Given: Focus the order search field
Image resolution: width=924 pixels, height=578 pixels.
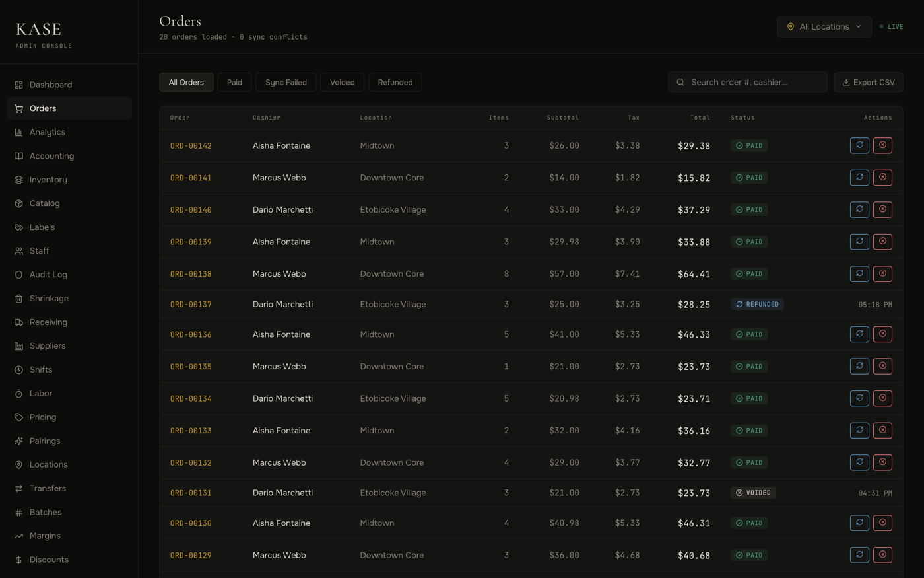Looking at the screenshot, I should [x=747, y=82].
